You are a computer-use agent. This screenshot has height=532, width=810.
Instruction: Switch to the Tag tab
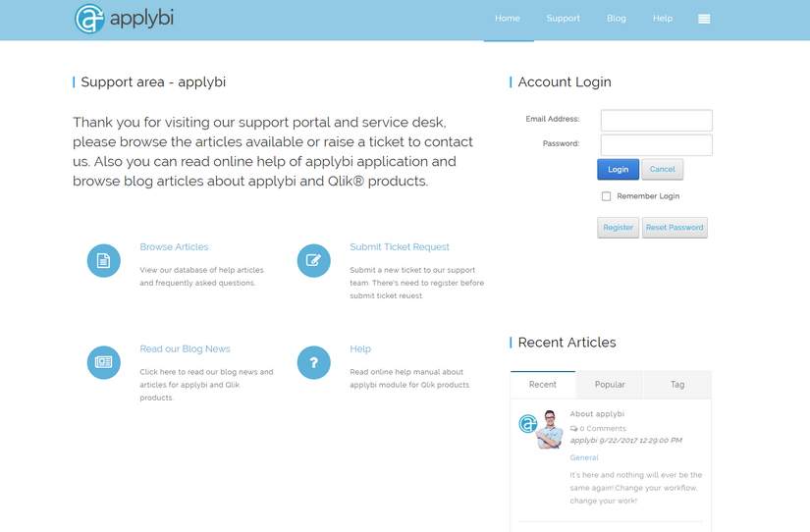(677, 385)
